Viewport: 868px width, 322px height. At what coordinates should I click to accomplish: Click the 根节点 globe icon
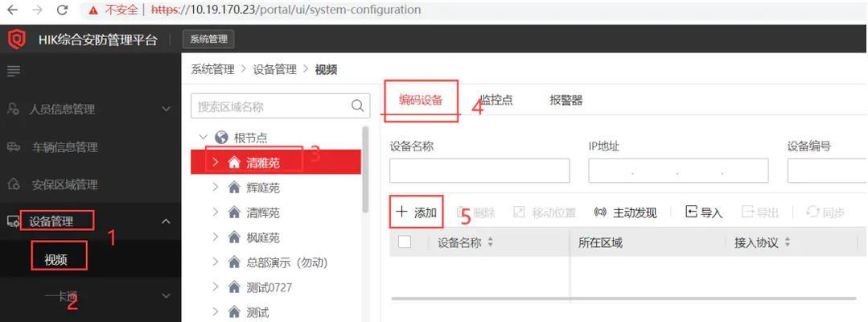[x=221, y=137]
